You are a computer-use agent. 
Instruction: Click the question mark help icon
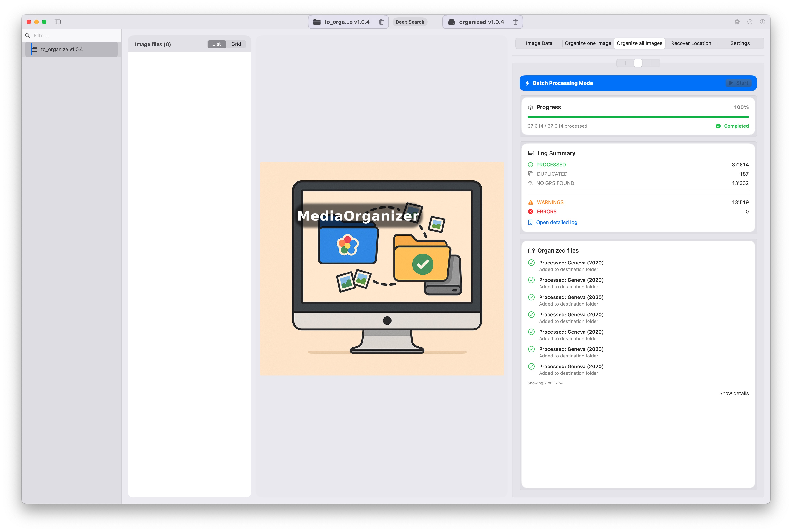[750, 22]
